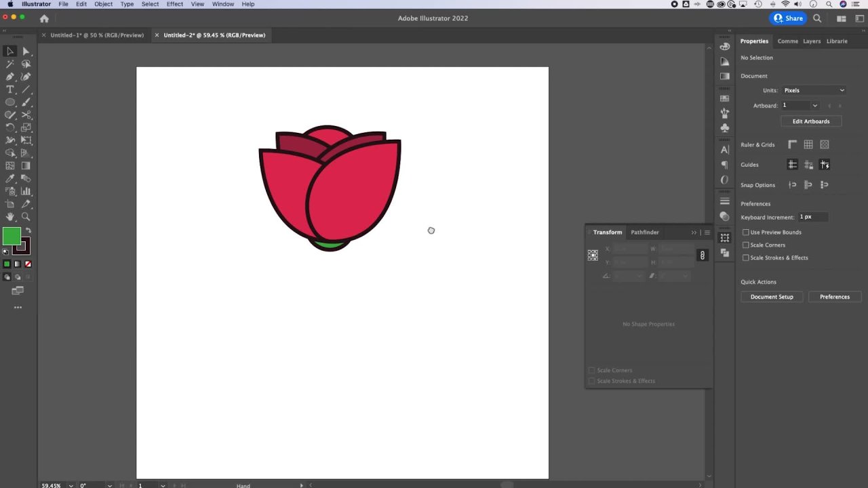Pick the Eyedropper tool
Viewport: 868px width, 488px height.
(x=10, y=179)
